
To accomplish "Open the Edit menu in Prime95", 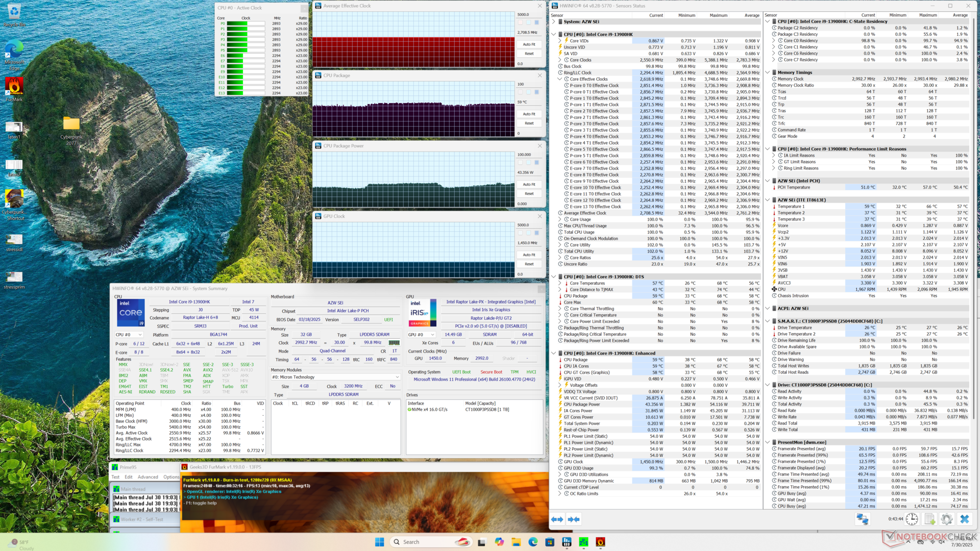I will coord(129,477).
